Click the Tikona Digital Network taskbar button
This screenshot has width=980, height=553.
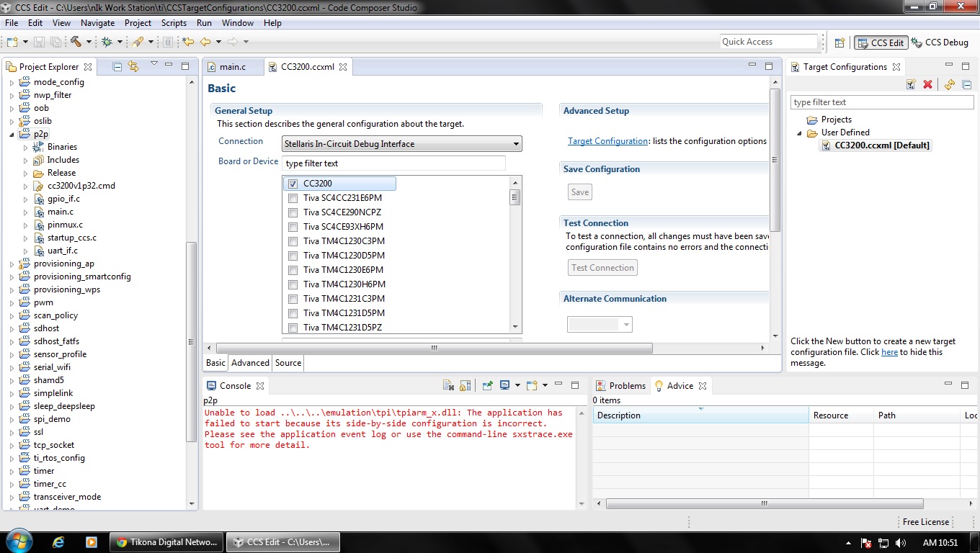(167, 542)
